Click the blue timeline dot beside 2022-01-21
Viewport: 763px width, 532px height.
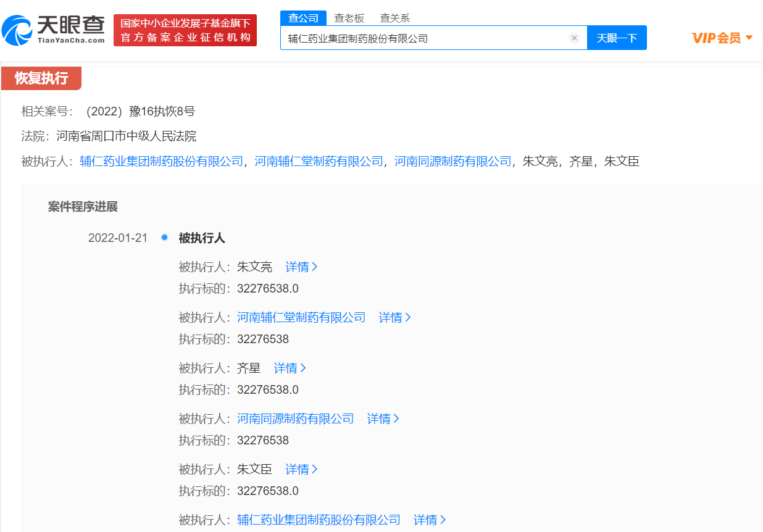pyautogui.click(x=164, y=237)
